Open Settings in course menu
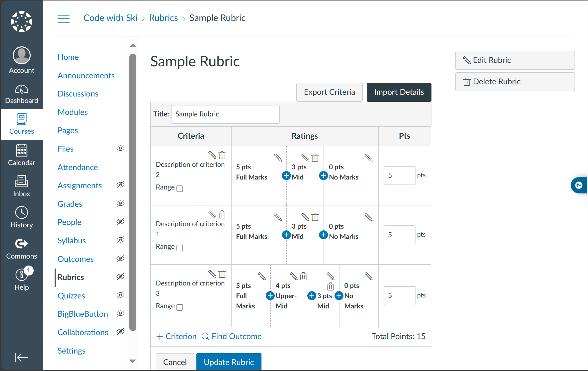The image size is (588, 371). pyautogui.click(x=72, y=351)
